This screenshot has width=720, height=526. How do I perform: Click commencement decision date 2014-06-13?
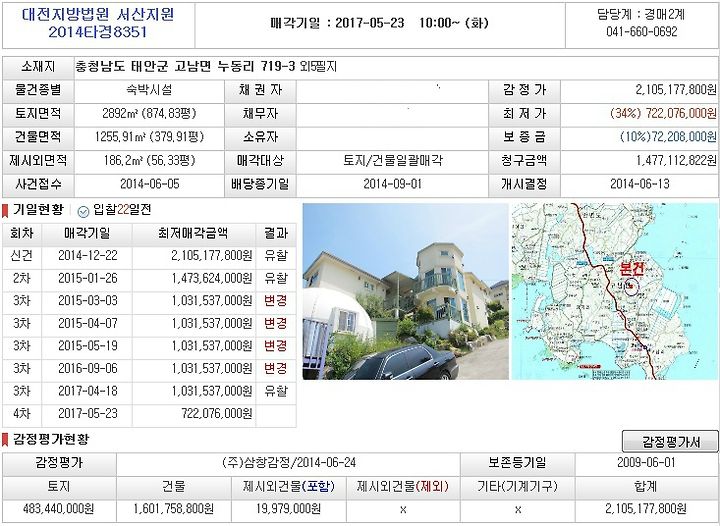tap(640, 184)
